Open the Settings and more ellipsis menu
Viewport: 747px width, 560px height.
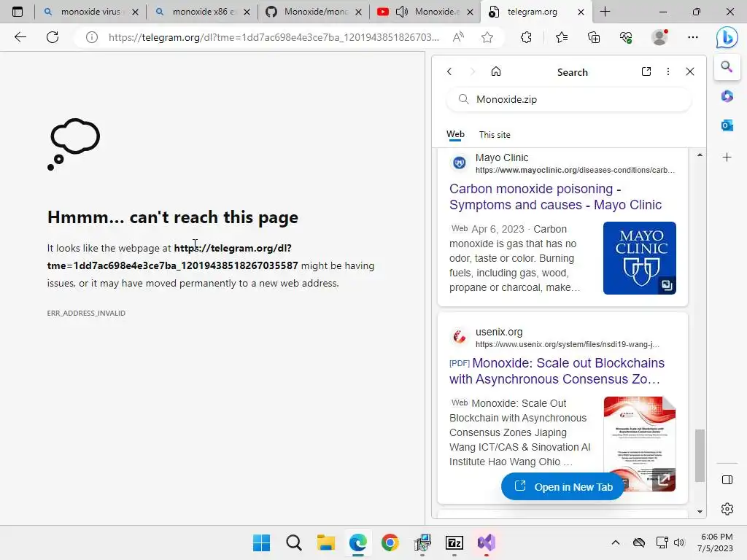click(693, 37)
